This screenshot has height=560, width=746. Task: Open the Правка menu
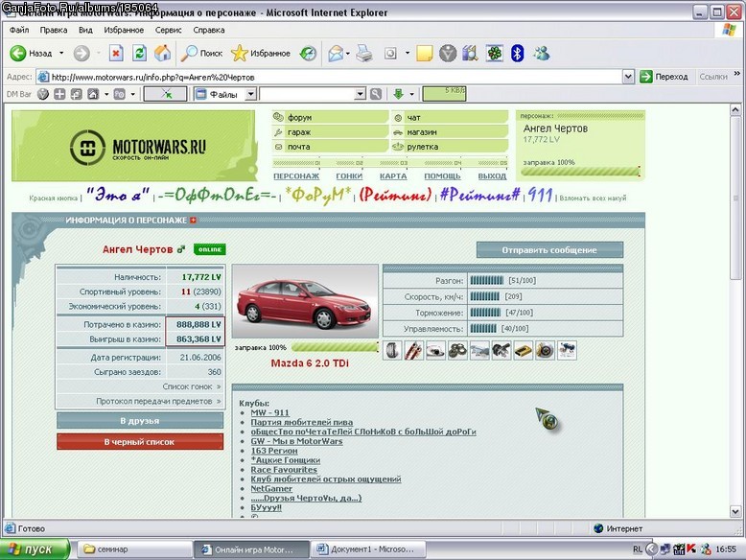pos(54,30)
